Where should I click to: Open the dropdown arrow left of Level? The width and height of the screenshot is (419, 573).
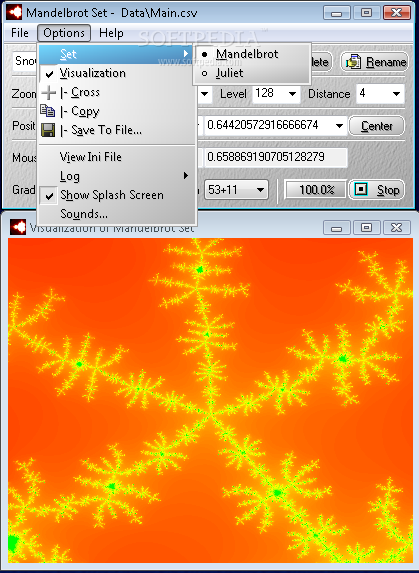click(205, 94)
